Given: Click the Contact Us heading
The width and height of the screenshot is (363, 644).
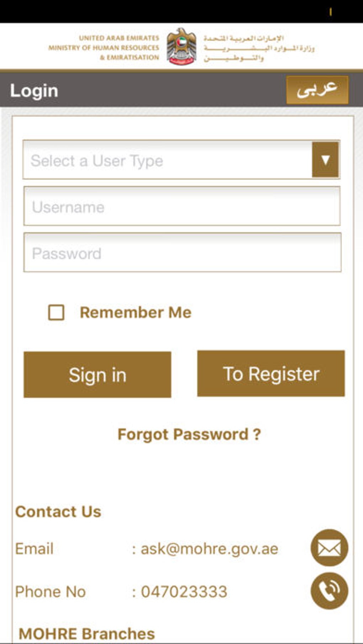Looking at the screenshot, I should (x=58, y=512).
